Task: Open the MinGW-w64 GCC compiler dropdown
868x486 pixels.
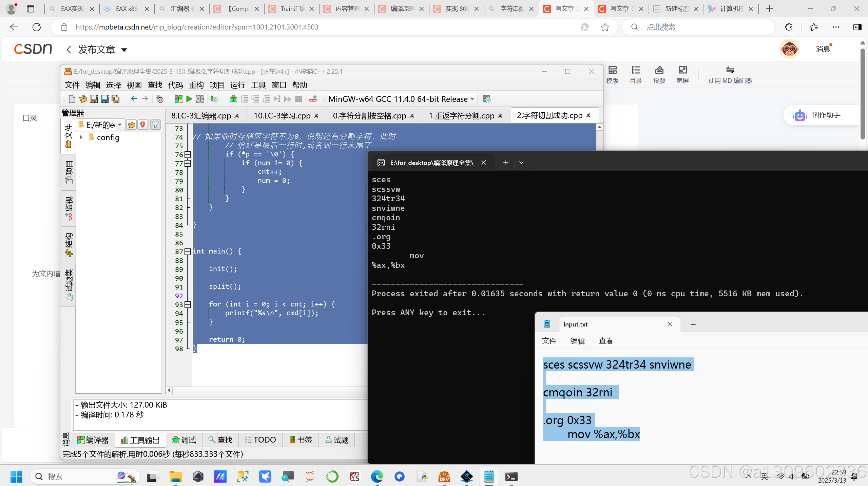Action: [402, 99]
